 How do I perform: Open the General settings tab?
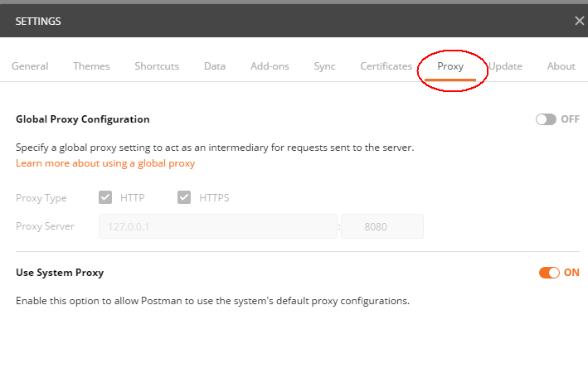(x=30, y=66)
